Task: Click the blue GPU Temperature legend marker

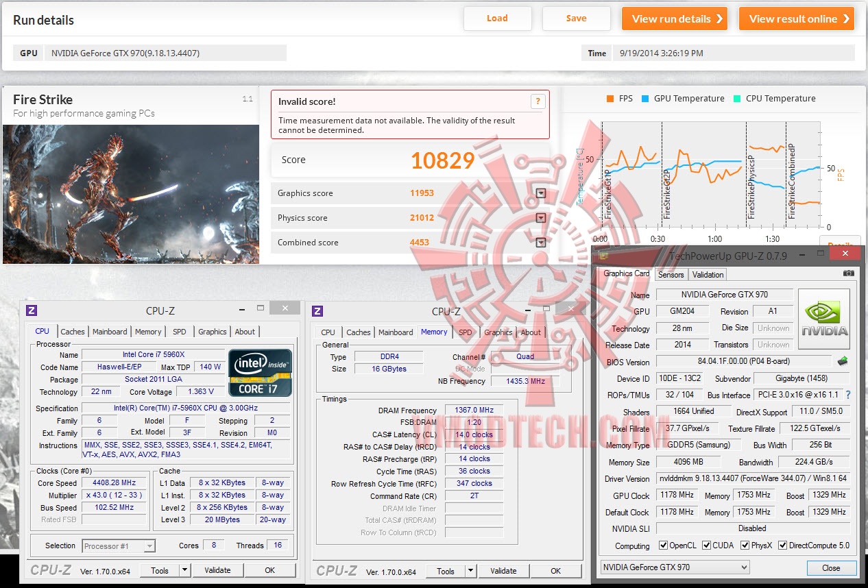Action: tap(645, 99)
